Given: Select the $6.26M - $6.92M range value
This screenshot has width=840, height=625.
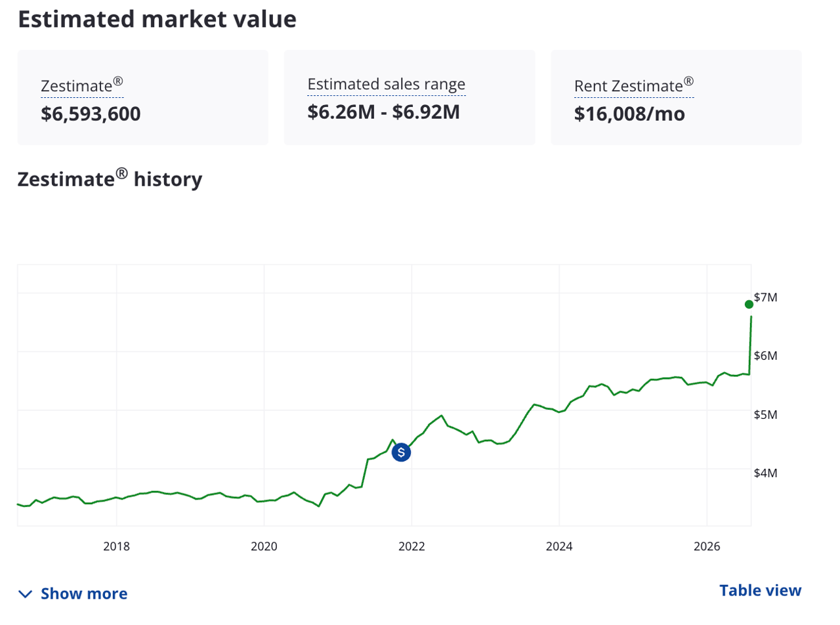Looking at the screenshot, I should click(x=384, y=112).
